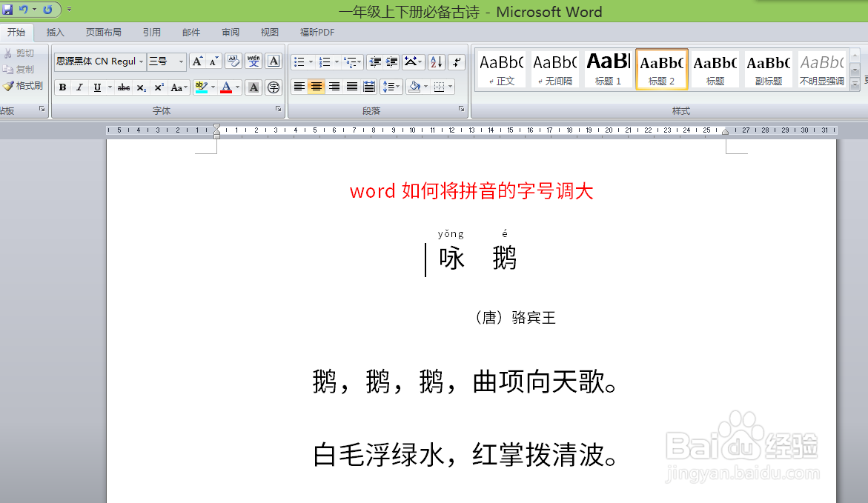Click the Grow Font icon
Screen dimensions: 868x503
[x=197, y=61]
